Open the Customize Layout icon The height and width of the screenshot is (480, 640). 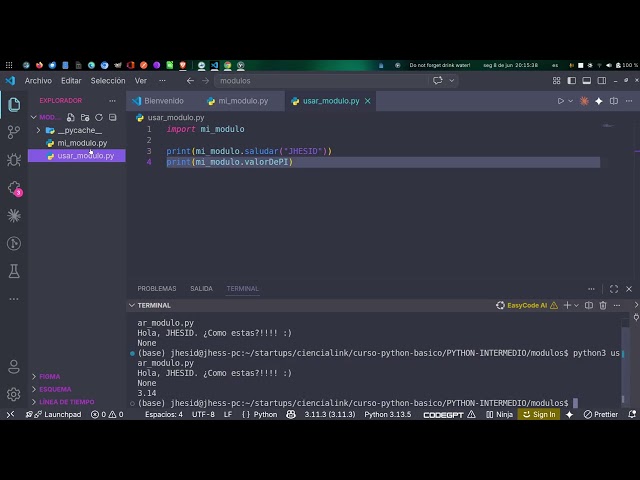click(x=556, y=81)
